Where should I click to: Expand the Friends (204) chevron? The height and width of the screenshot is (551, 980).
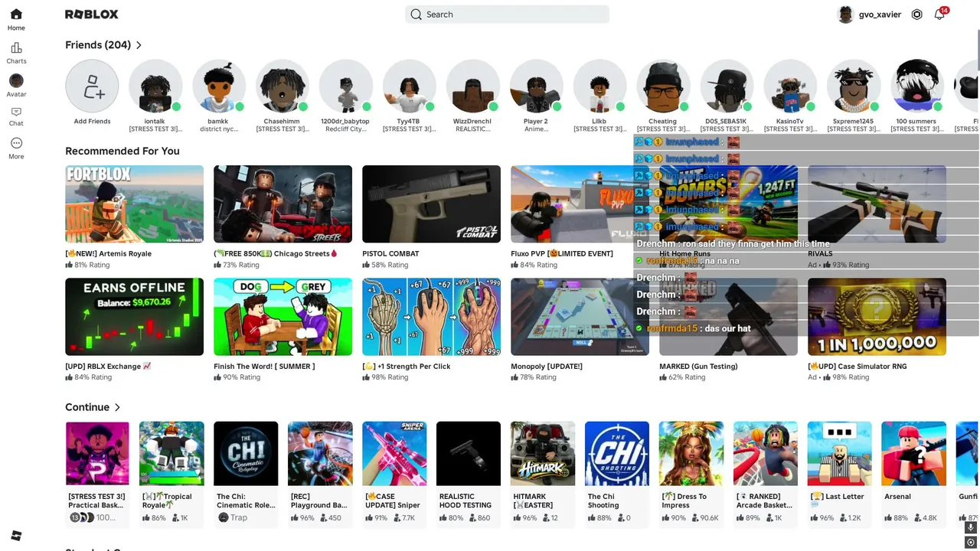tap(139, 45)
